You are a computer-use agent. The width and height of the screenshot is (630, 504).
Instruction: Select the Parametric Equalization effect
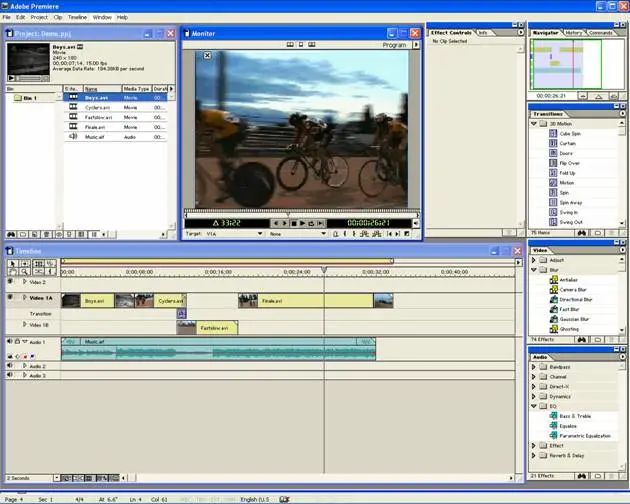[x=585, y=436]
